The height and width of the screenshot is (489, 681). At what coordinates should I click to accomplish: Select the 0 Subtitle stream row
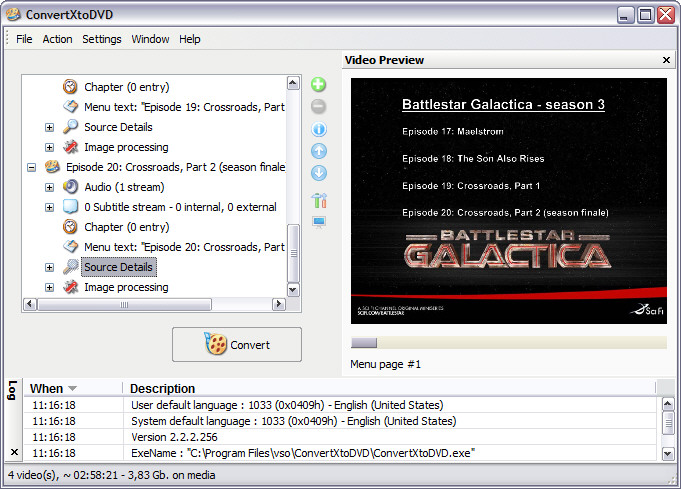pyautogui.click(x=180, y=207)
